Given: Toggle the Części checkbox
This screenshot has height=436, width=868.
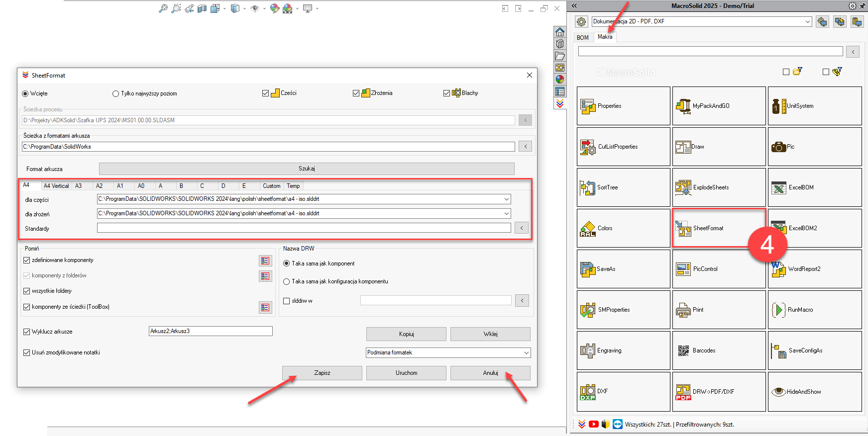Looking at the screenshot, I should (265, 93).
